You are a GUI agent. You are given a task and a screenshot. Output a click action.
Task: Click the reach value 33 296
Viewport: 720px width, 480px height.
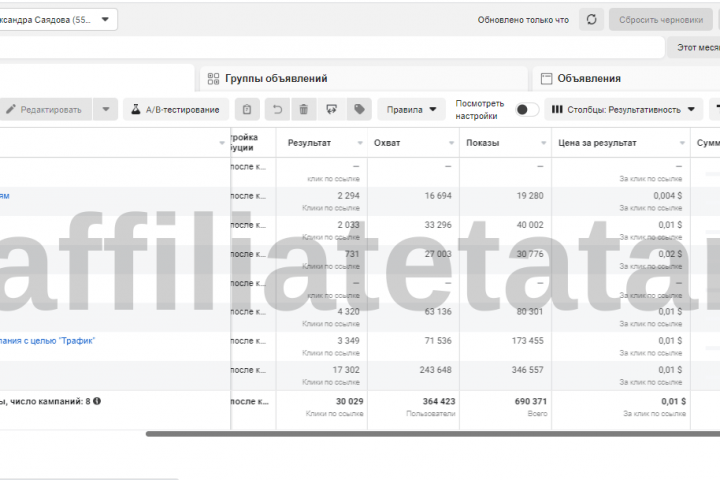438,225
